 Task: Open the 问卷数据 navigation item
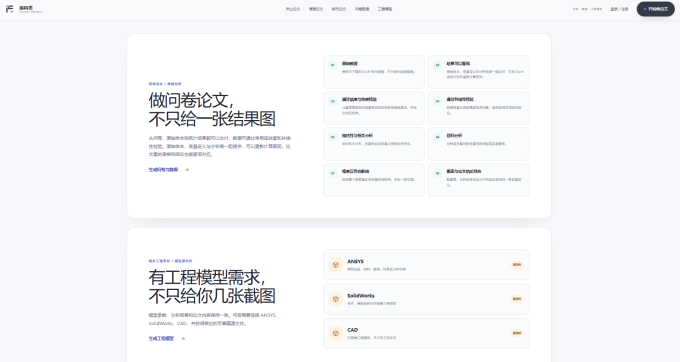(x=362, y=9)
